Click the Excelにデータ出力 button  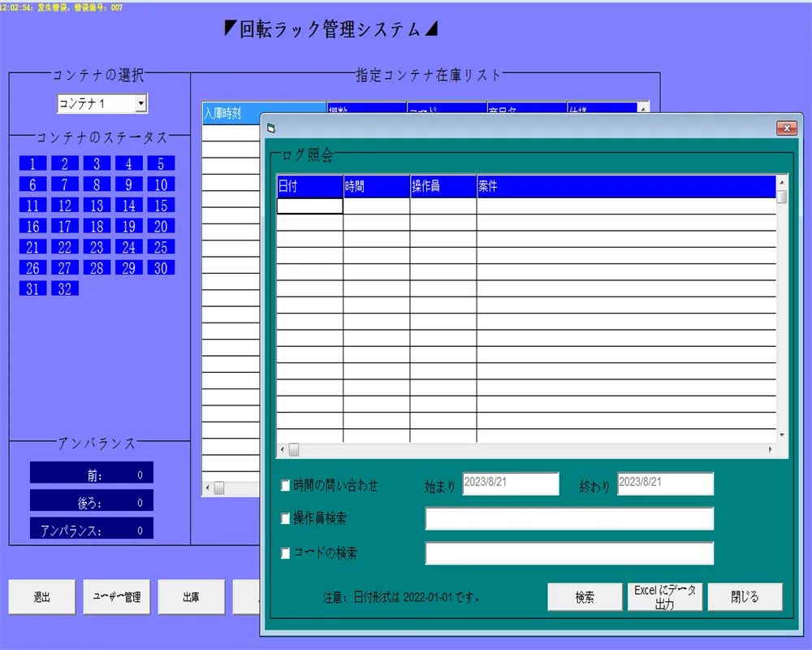point(665,597)
